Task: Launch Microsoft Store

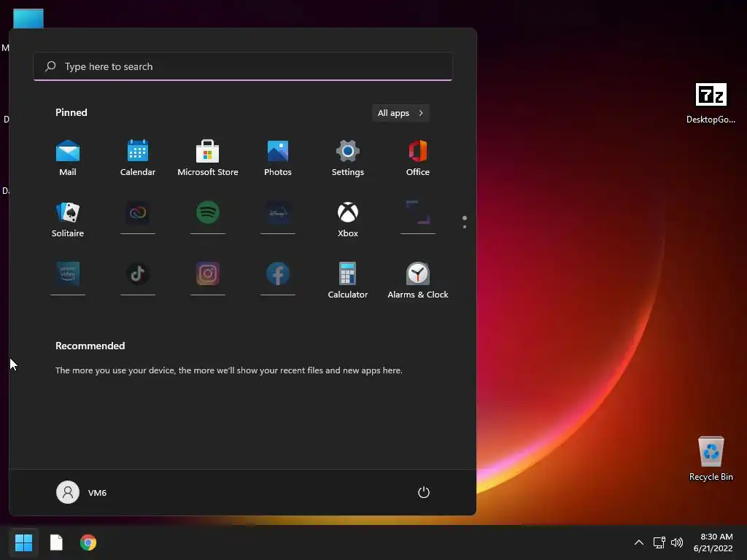Action: pyautogui.click(x=208, y=158)
